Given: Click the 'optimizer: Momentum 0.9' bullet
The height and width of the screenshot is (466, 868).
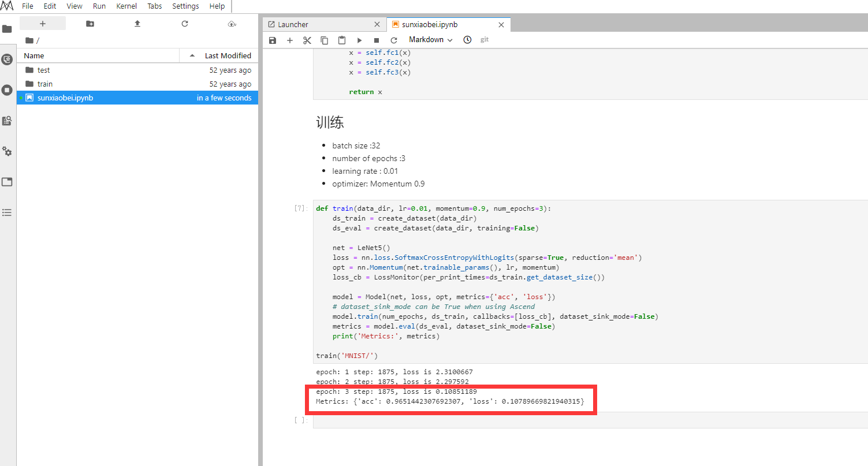Looking at the screenshot, I should 378,184.
